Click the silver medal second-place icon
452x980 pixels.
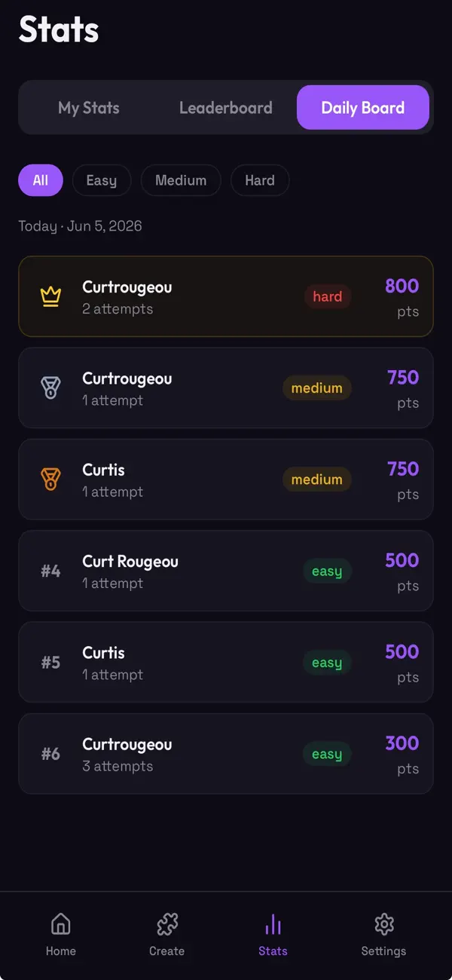[x=50, y=388]
